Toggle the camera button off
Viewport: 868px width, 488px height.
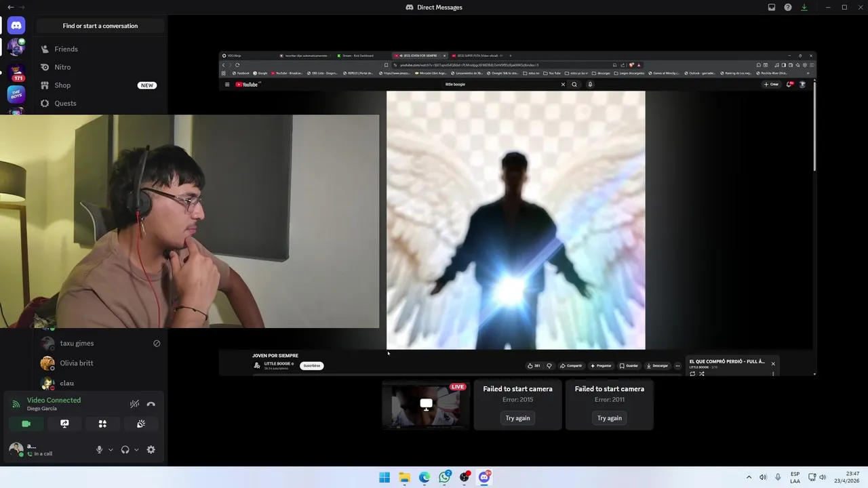pyautogui.click(x=26, y=424)
